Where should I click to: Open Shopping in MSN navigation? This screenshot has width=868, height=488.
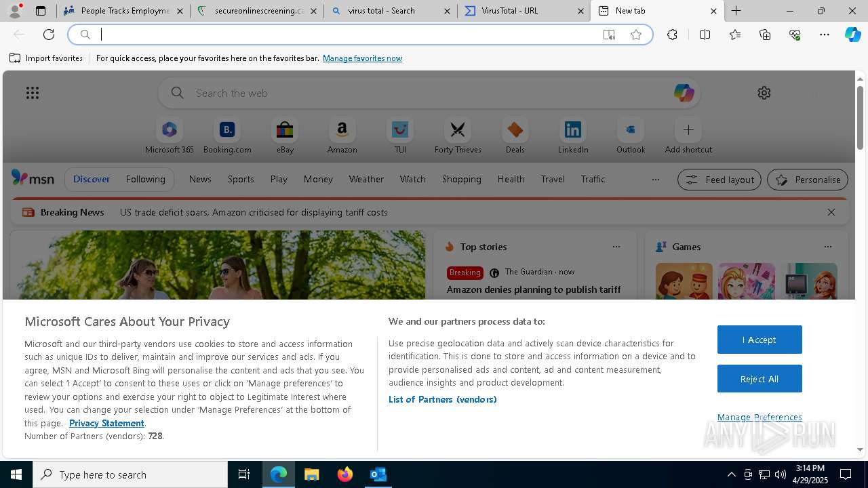pyautogui.click(x=461, y=179)
